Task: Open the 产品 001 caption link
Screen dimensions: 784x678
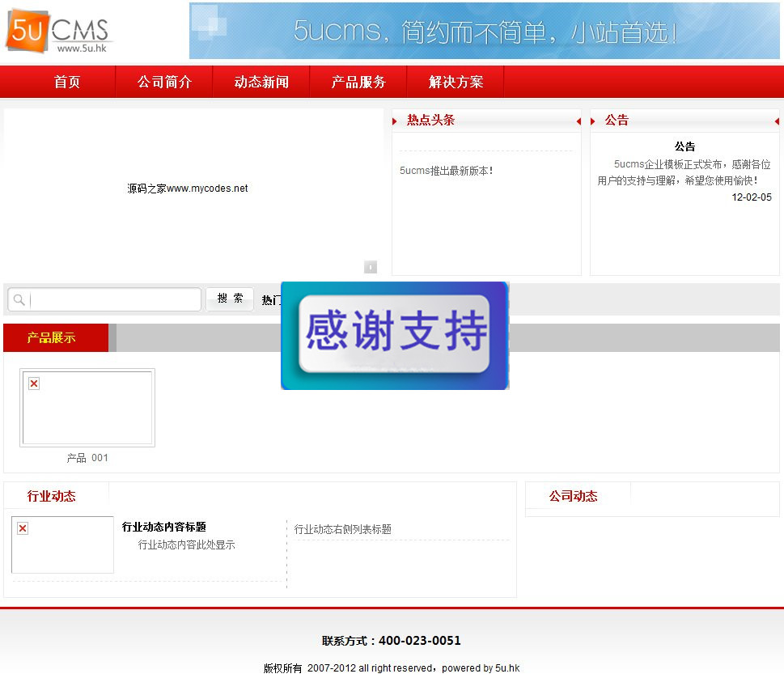Action: (87, 457)
